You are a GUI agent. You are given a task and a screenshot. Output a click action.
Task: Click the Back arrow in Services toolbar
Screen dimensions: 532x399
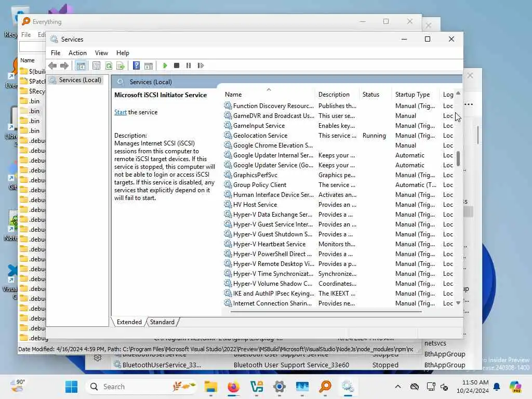[52, 65]
